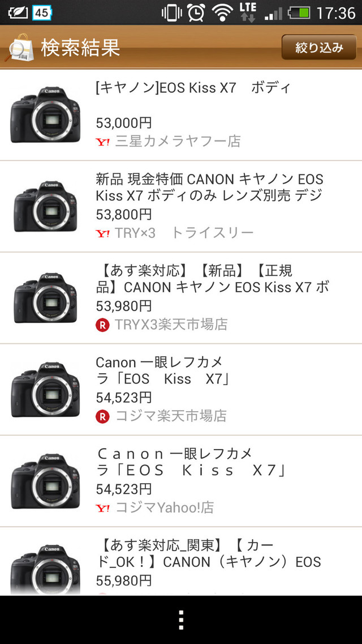Tap the battery icon in status bar
362x644 pixels.
[x=298, y=12]
